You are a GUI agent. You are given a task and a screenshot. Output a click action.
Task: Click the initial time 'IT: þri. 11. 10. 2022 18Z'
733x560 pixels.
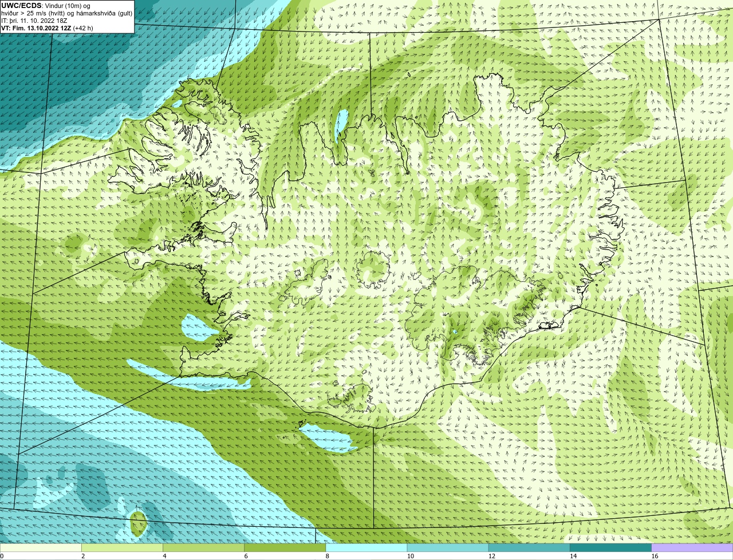34,21
